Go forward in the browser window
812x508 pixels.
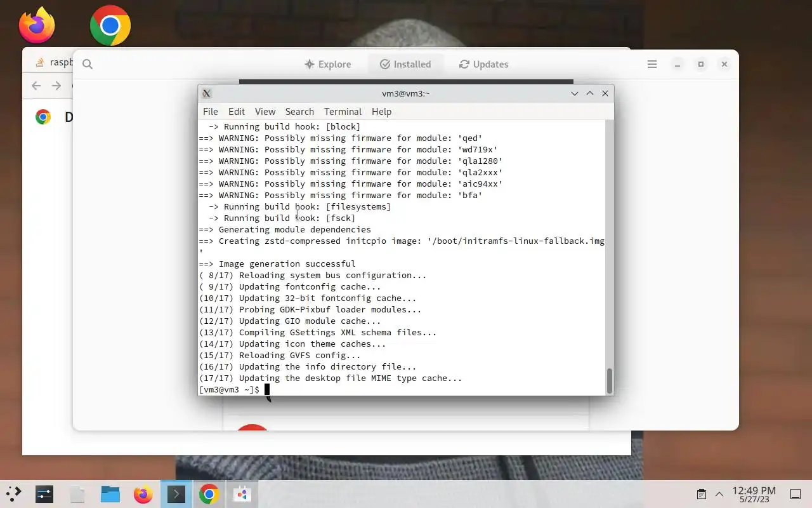coord(56,86)
